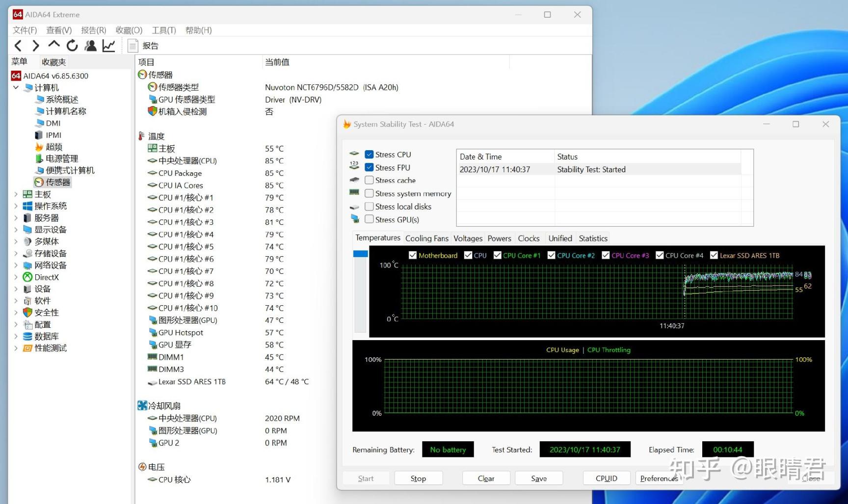Switch to the Cooling Fans tab

[427, 239]
